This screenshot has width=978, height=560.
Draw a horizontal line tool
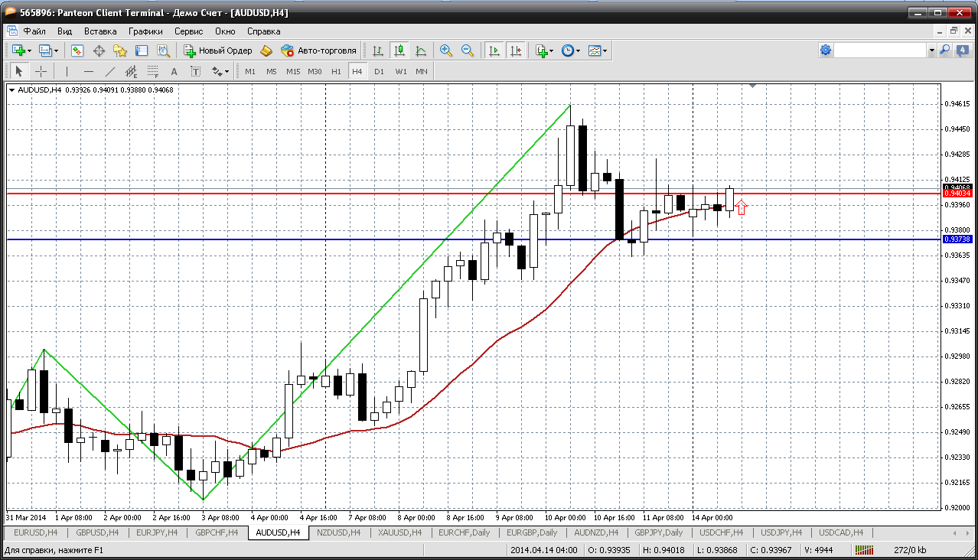coord(88,71)
